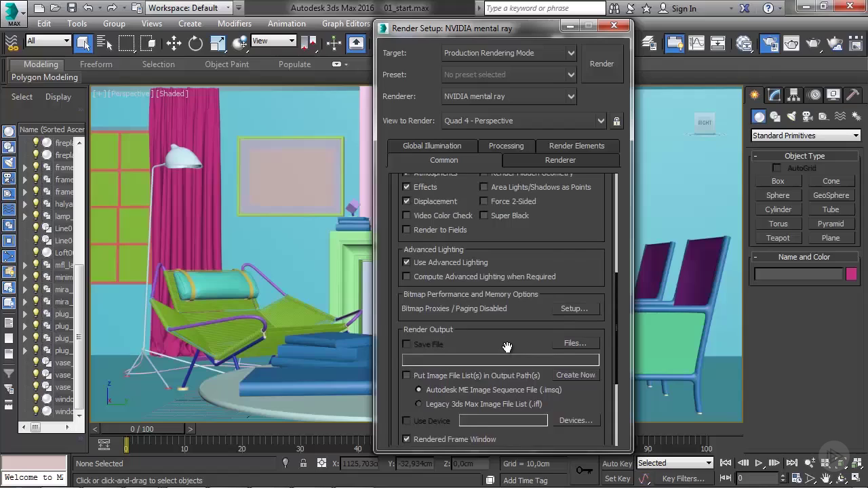
Task: Check Compute Advanced Lighting when Required
Action: tap(406, 277)
